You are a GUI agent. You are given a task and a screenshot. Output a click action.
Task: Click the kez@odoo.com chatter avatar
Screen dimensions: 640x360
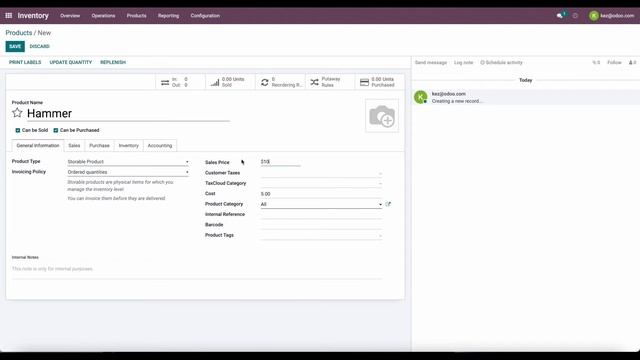pyautogui.click(x=420, y=97)
